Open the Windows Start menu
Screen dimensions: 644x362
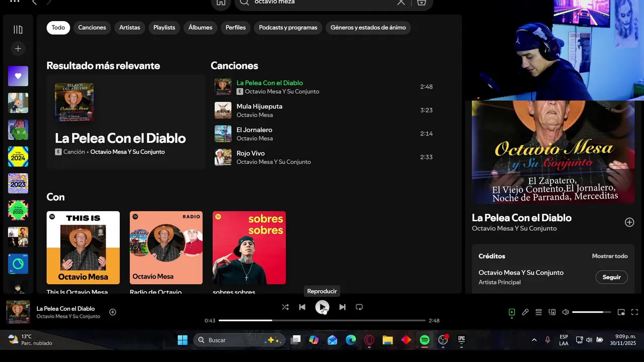182,340
